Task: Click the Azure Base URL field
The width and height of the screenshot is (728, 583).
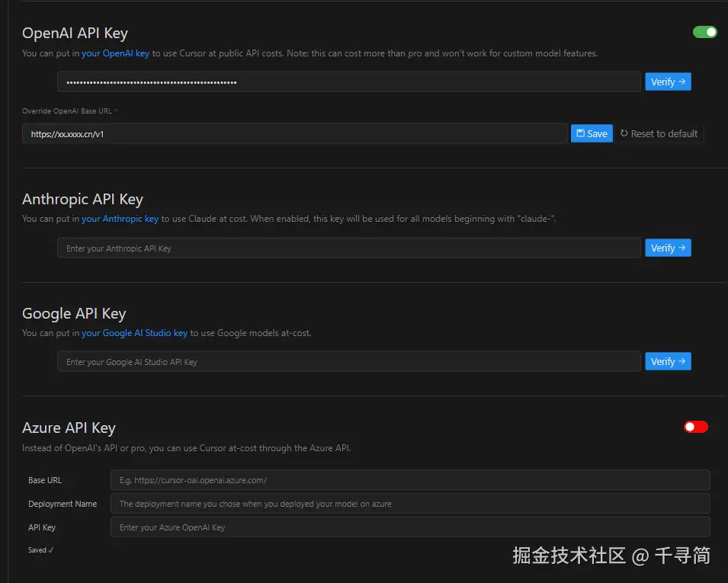Action: [x=410, y=480]
